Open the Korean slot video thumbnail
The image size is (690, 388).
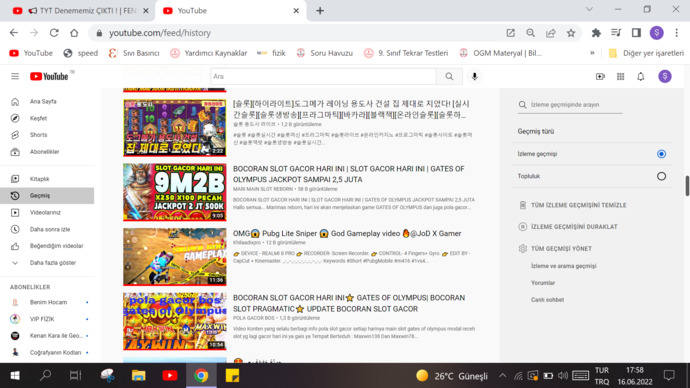[x=175, y=128]
